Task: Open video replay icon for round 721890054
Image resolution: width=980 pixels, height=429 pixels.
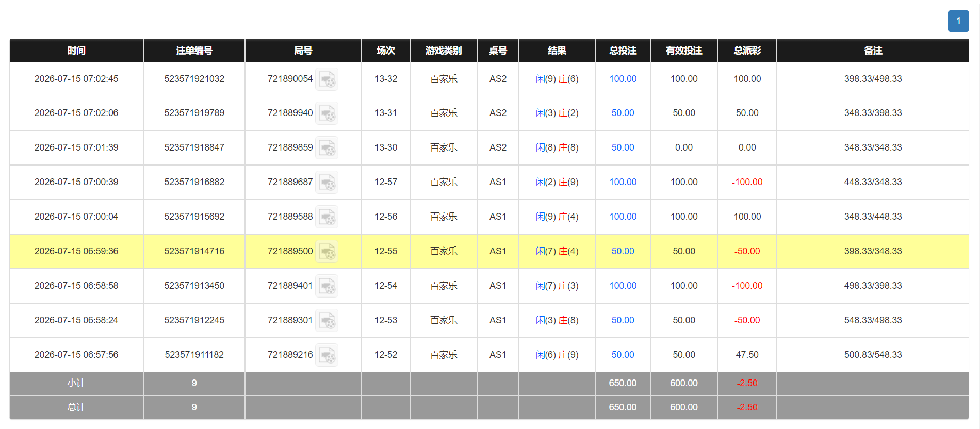Action: [x=327, y=79]
